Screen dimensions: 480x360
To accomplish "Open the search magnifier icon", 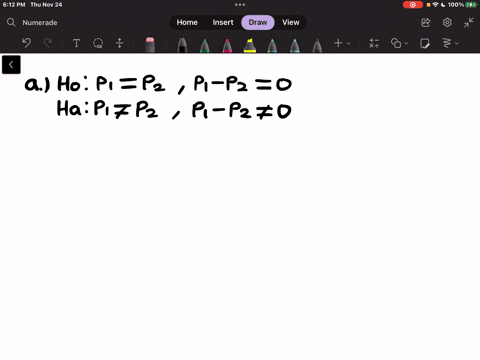I will click(11, 22).
